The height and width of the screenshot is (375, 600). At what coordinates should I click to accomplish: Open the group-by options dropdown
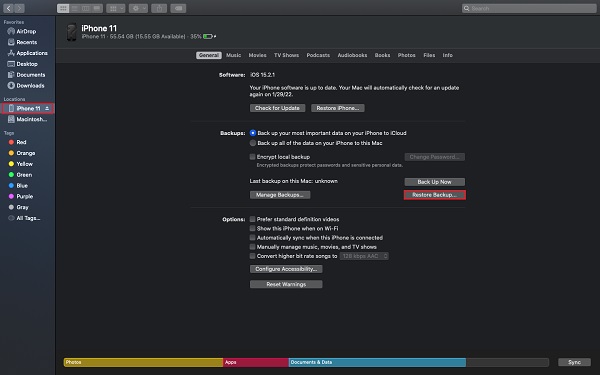pos(116,8)
